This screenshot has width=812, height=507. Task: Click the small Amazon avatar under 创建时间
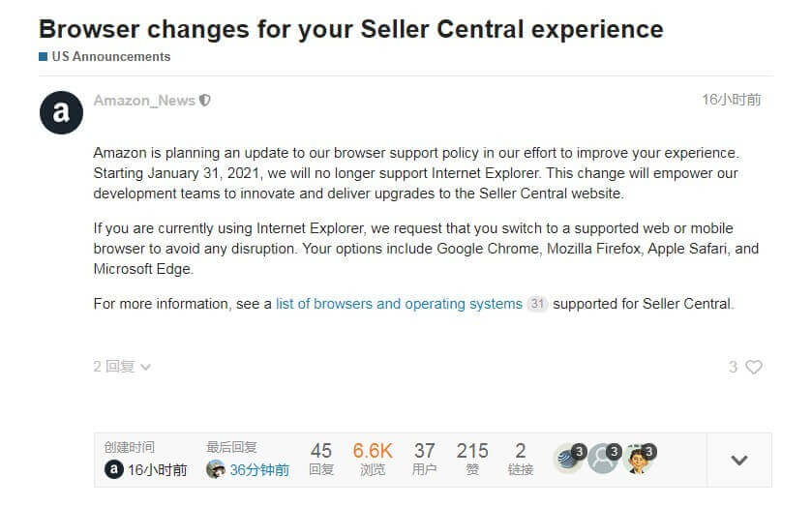(x=113, y=469)
